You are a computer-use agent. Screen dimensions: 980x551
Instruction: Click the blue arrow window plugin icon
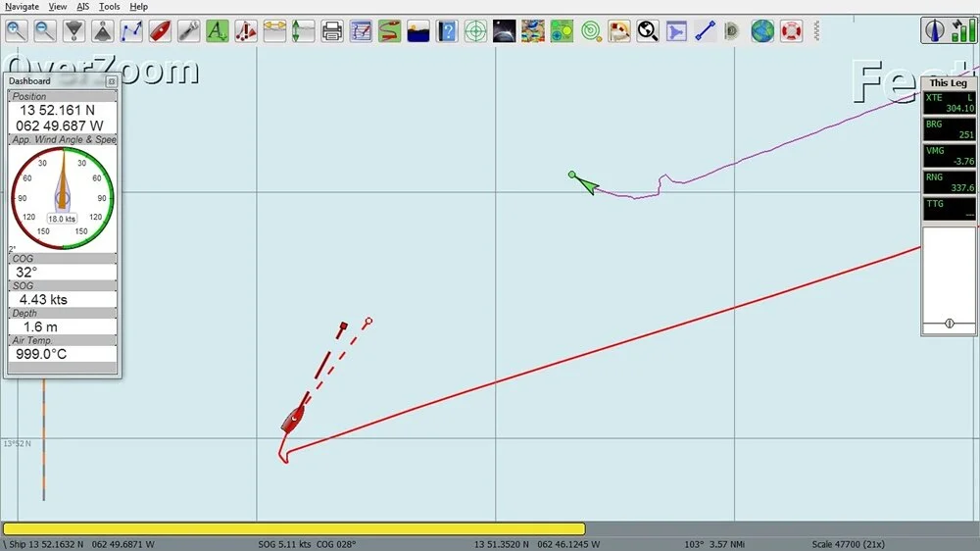(x=676, y=30)
